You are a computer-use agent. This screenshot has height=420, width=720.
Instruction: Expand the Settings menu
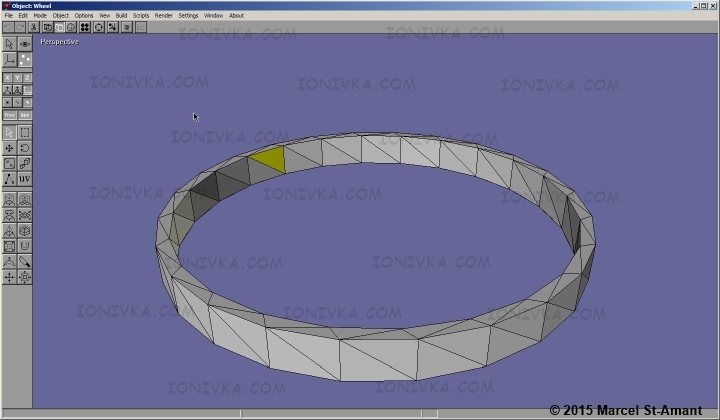188,16
